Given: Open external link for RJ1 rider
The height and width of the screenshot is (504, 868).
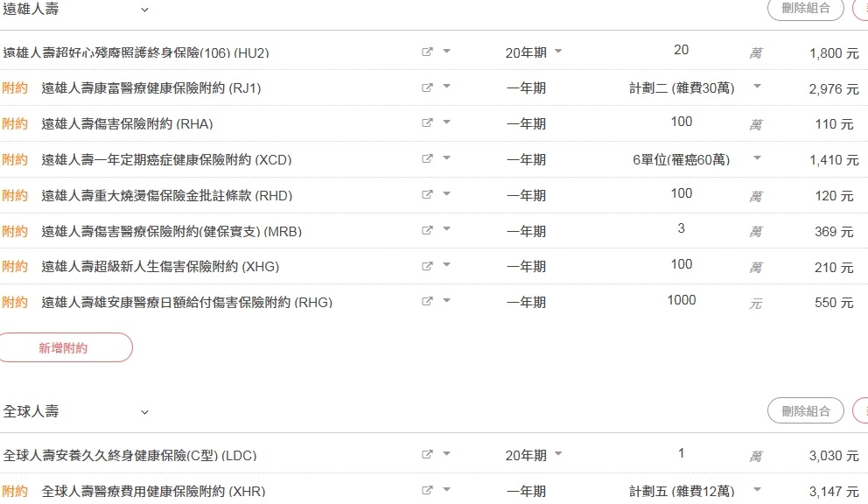Looking at the screenshot, I should (427, 87).
